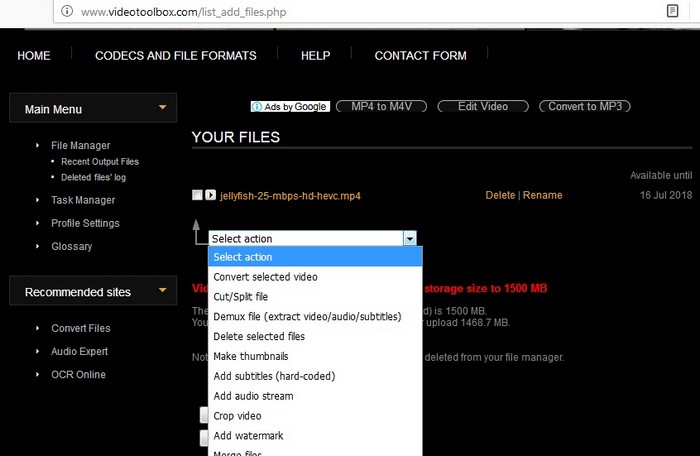
Task: Click the Delete link for the file
Action: click(x=500, y=195)
